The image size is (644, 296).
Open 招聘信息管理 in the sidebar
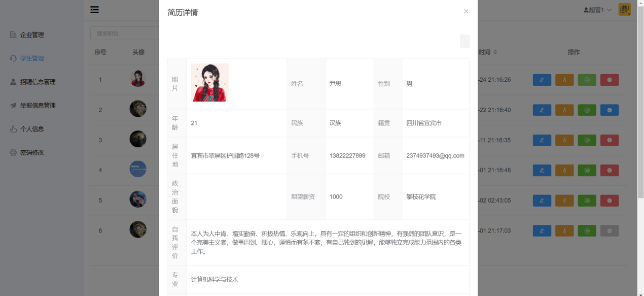coord(38,82)
